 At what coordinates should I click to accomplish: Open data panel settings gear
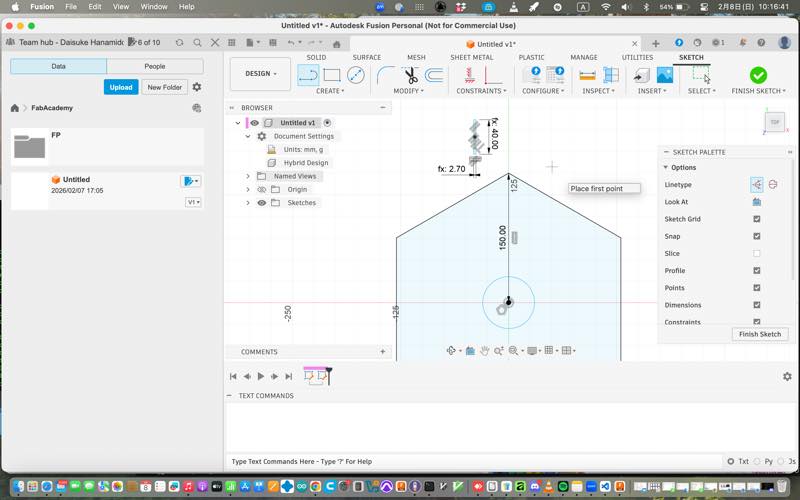197,87
